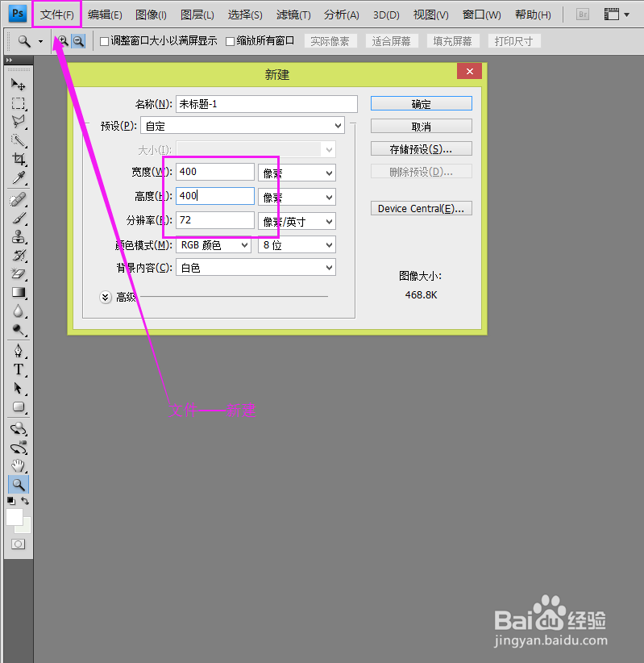Select the Horizontal Type tool
Viewport: 644px width, 663px height.
(19, 369)
